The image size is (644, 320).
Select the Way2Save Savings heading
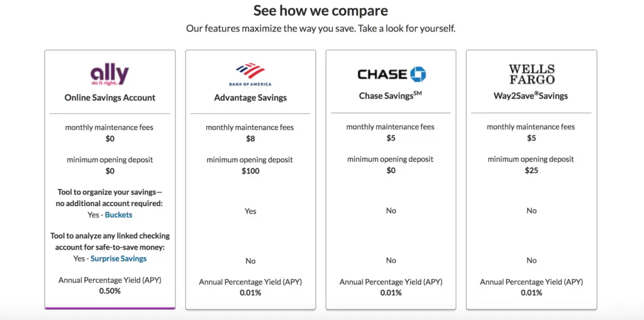tap(531, 96)
